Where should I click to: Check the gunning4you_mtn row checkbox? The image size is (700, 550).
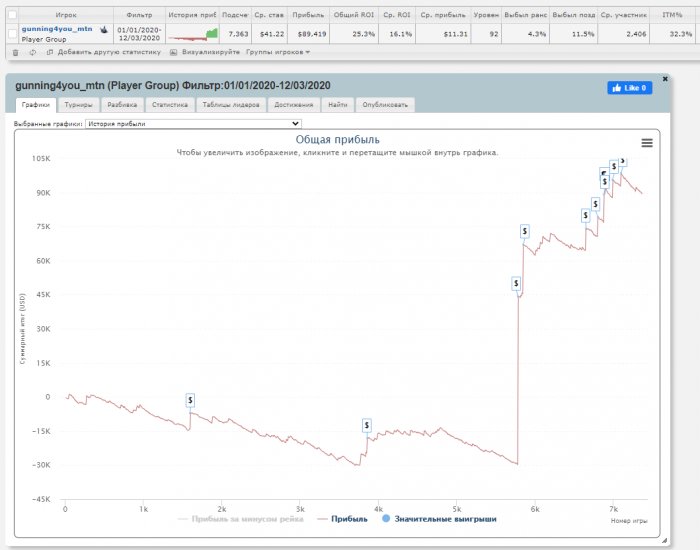click(x=13, y=34)
